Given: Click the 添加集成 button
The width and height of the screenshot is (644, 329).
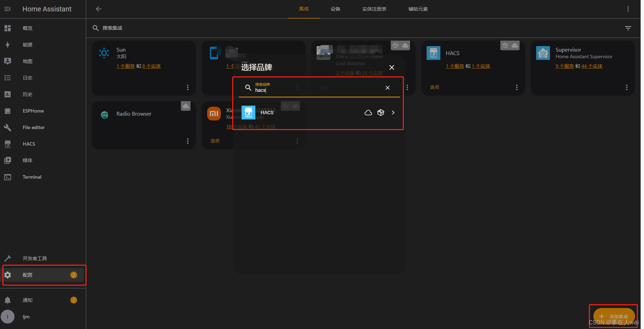Looking at the screenshot, I should coord(614,316).
